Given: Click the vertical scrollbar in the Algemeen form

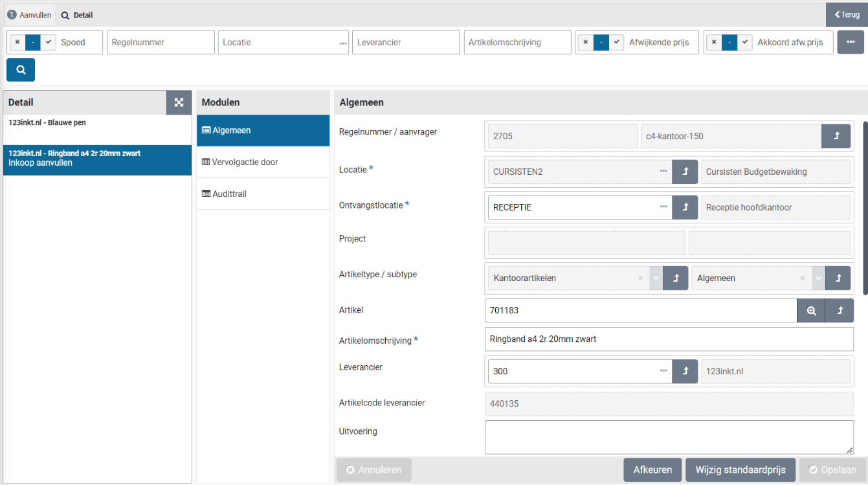Looking at the screenshot, I should [x=865, y=207].
